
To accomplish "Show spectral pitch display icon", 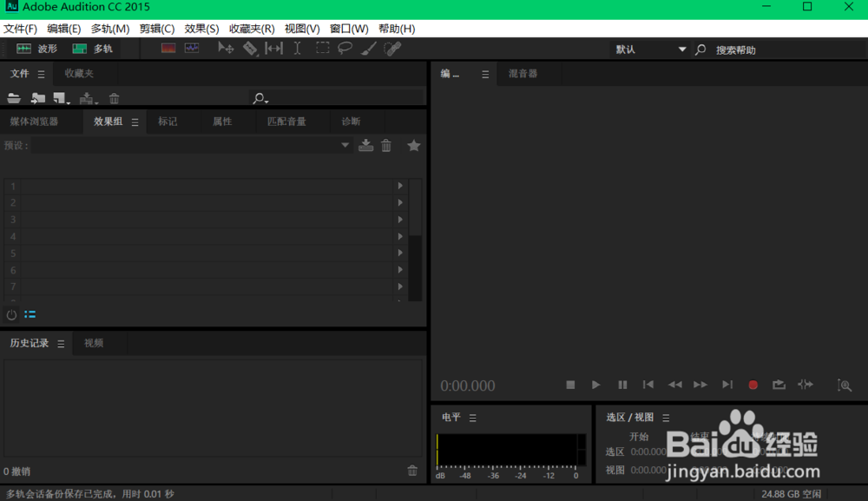I will 192,48.
